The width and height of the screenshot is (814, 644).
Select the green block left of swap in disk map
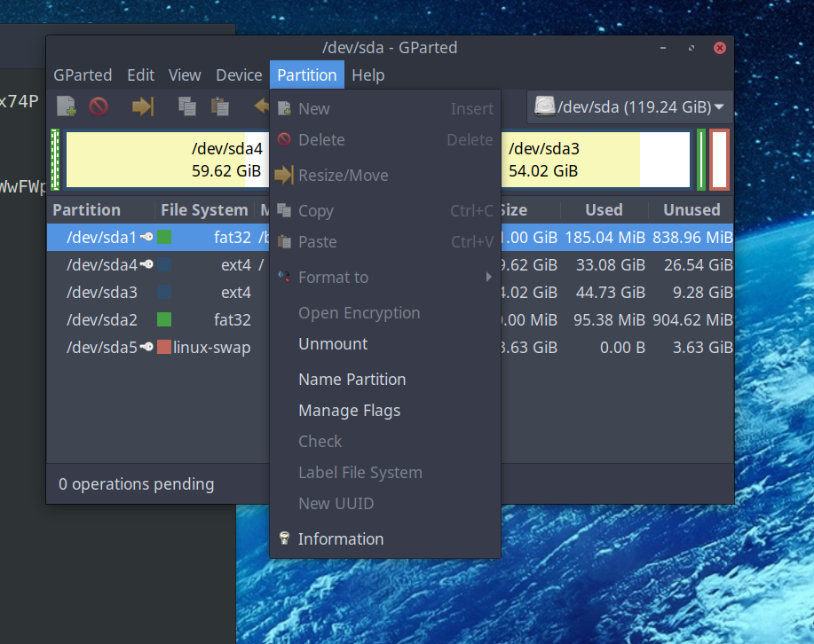point(701,160)
